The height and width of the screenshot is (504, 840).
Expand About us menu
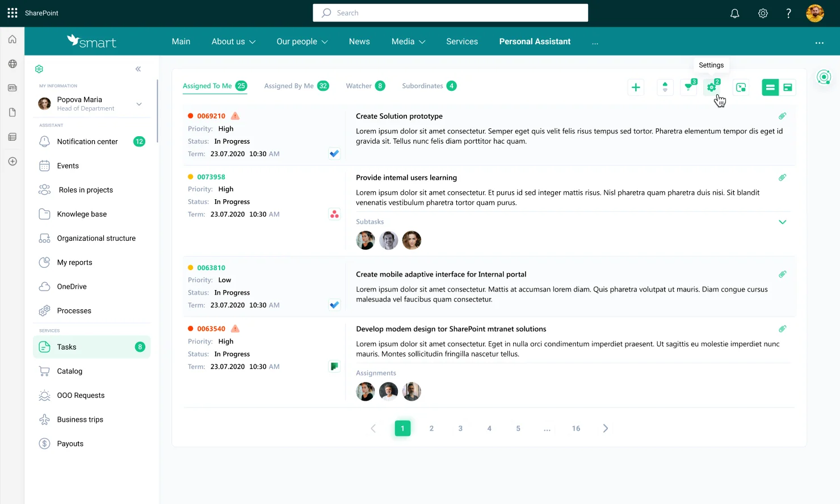point(233,41)
